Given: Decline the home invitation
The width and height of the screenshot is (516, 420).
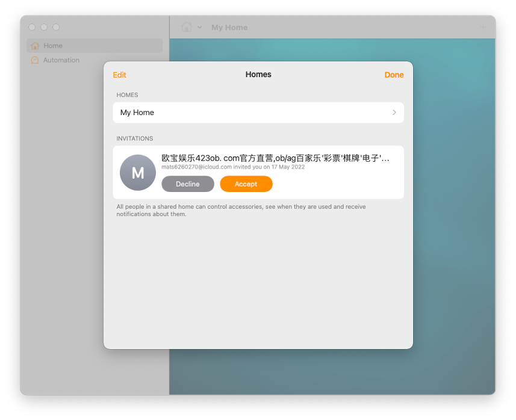Looking at the screenshot, I should click(x=188, y=184).
